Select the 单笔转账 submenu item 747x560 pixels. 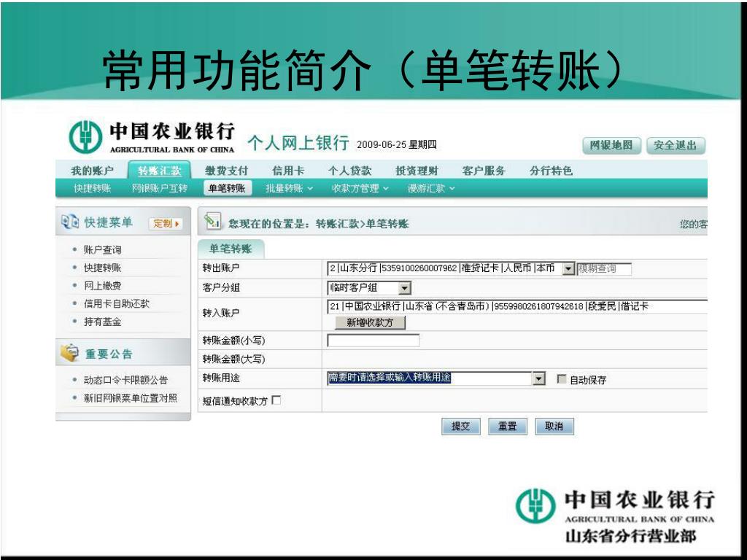[x=228, y=188]
